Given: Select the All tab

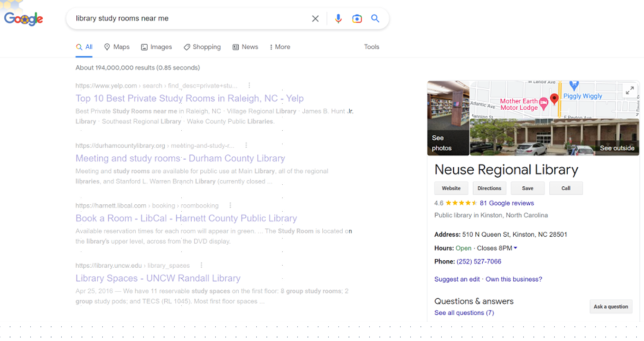Looking at the screenshot, I should [84, 47].
